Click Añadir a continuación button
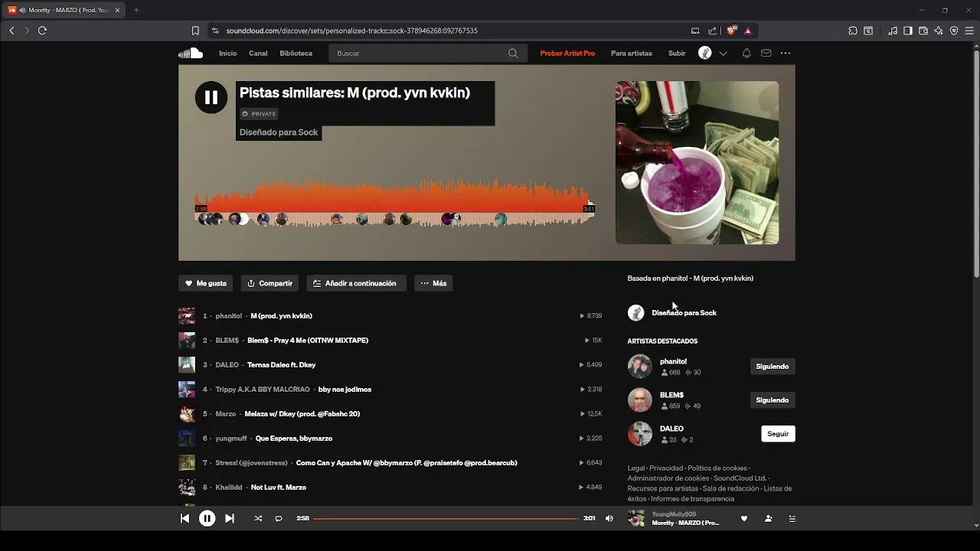Viewport: 980px width, 551px height. pos(356,283)
